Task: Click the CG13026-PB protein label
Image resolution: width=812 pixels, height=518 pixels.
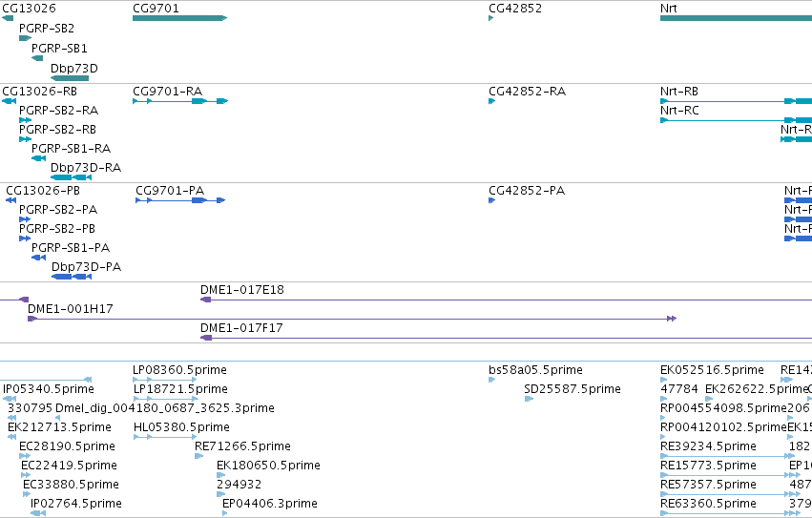Action: click(43, 191)
